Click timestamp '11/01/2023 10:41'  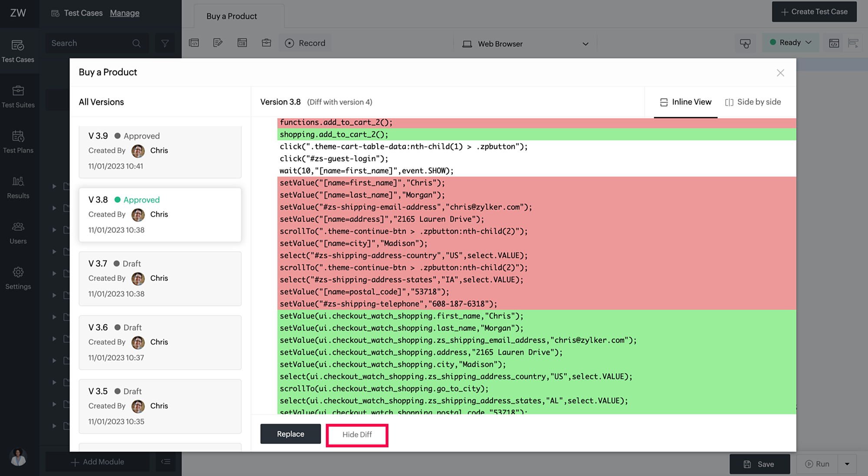click(x=115, y=166)
